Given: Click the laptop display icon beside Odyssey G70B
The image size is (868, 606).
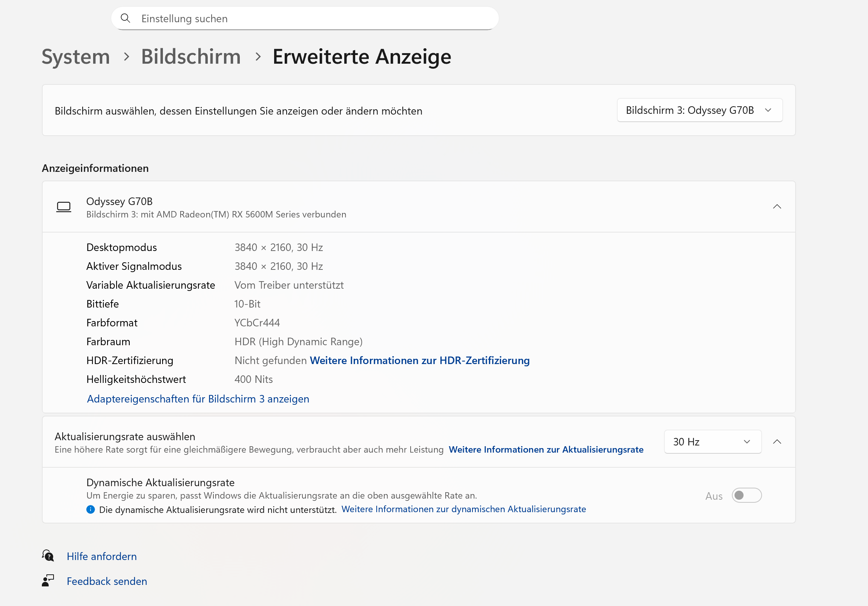Looking at the screenshot, I should point(63,207).
